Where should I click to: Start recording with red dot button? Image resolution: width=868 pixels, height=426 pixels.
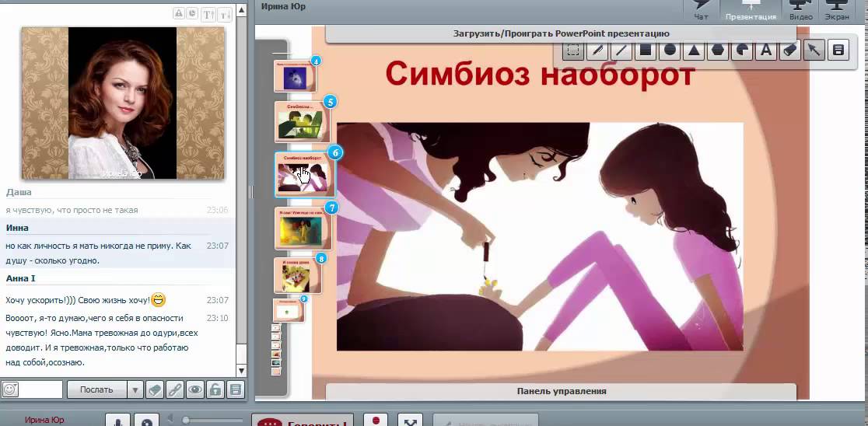point(376,420)
